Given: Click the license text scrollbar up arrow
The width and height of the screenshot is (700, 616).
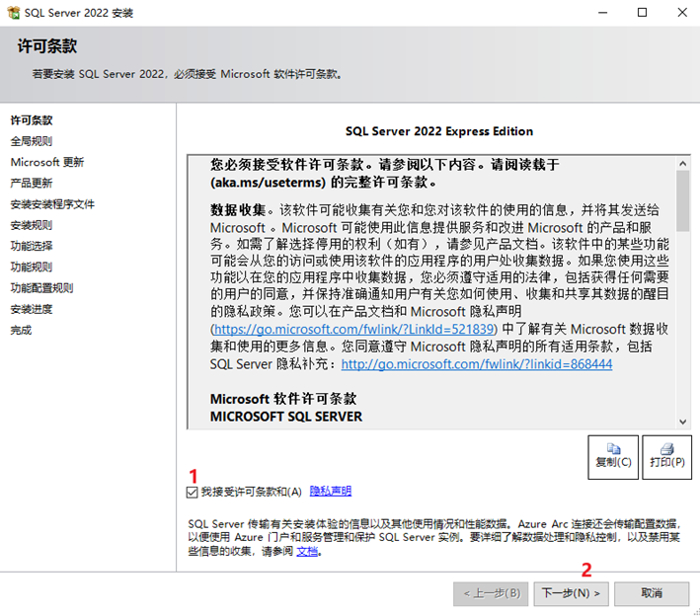Looking at the screenshot, I should click(x=682, y=163).
